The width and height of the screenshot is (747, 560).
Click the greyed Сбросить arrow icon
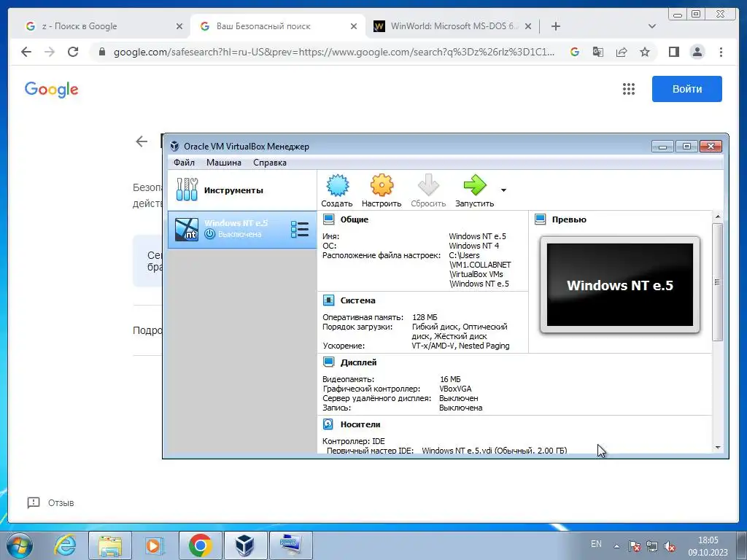[x=428, y=185]
